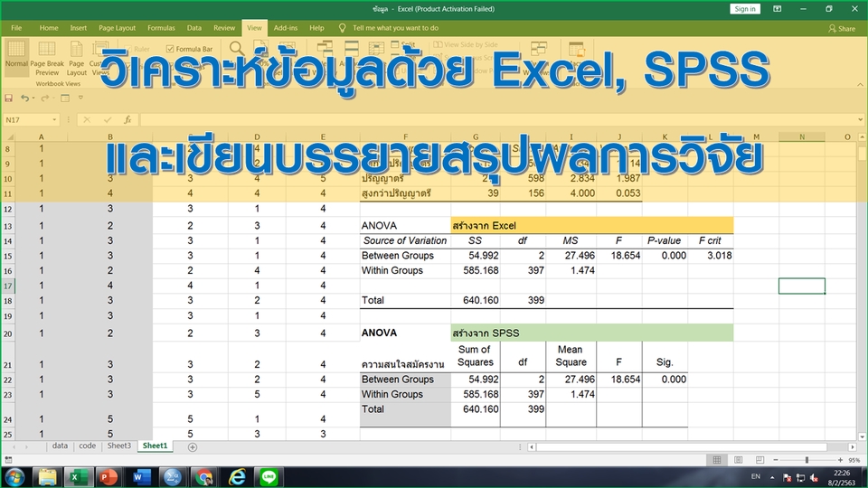Image resolution: width=868 pixels, height=488 pixels.
Task: Select column N header
Action: pyautogui.click(x=802, y=136)
